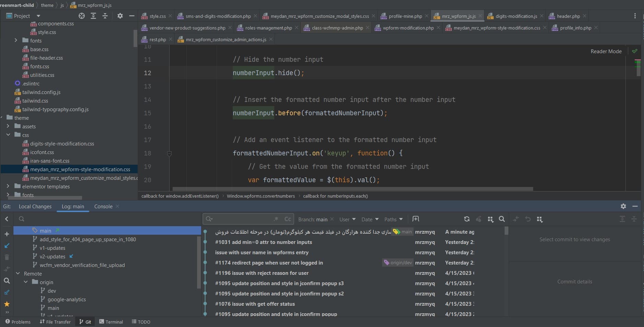Select commit '#1031 add min=0 attr to number inputs'
The image size is (644, 327).
click(x=263, y=242)
